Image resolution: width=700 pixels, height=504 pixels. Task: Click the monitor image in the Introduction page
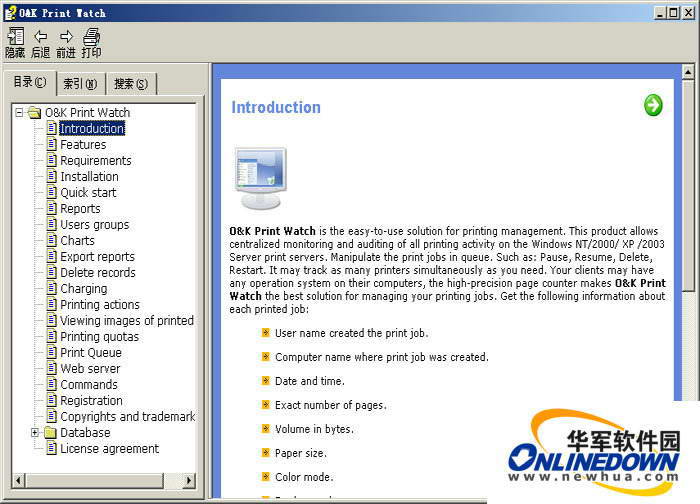click(261, 178)
